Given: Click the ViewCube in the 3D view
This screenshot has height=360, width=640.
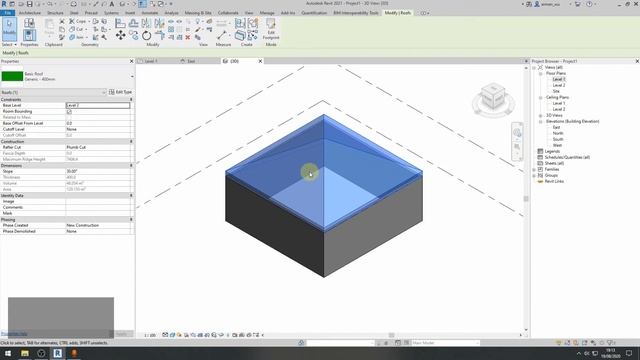Looking at the screenshot, I should 493,97.
